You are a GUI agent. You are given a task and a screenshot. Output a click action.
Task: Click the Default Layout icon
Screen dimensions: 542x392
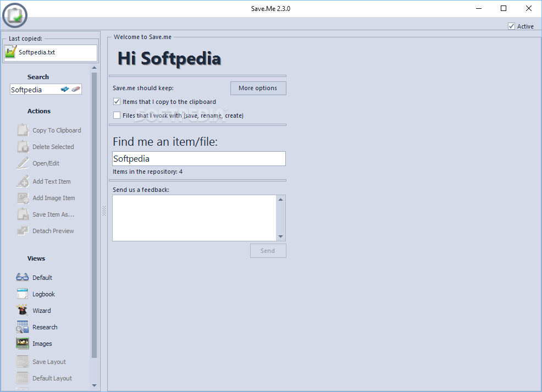[x=23, y=378]
